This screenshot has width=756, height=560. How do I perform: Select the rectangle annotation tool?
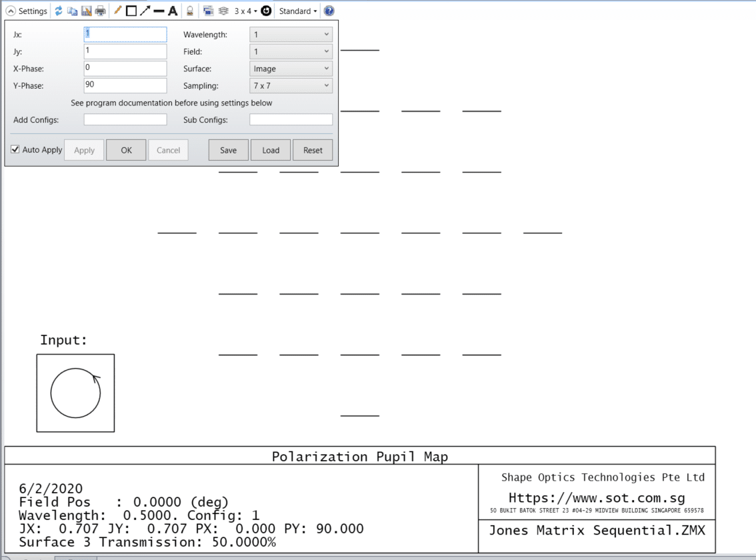131,11
